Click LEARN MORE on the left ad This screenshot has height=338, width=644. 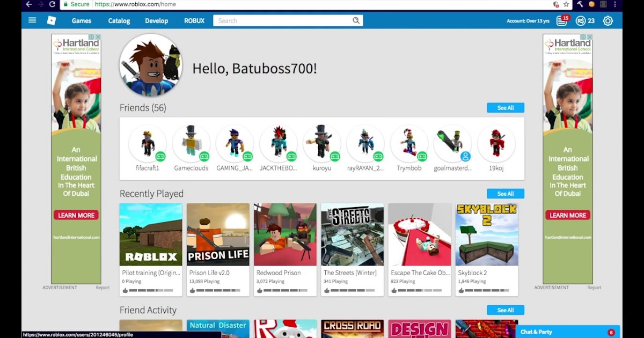pos(76,215)
